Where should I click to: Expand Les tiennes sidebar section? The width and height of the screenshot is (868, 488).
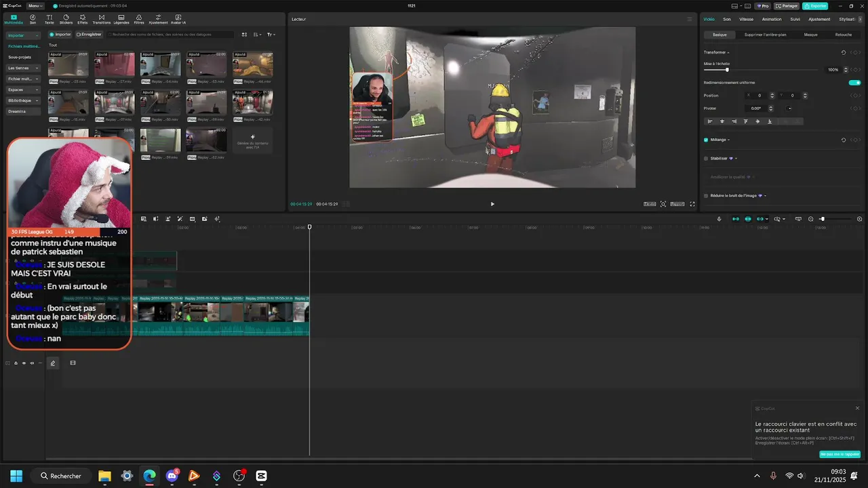(23, 68)
